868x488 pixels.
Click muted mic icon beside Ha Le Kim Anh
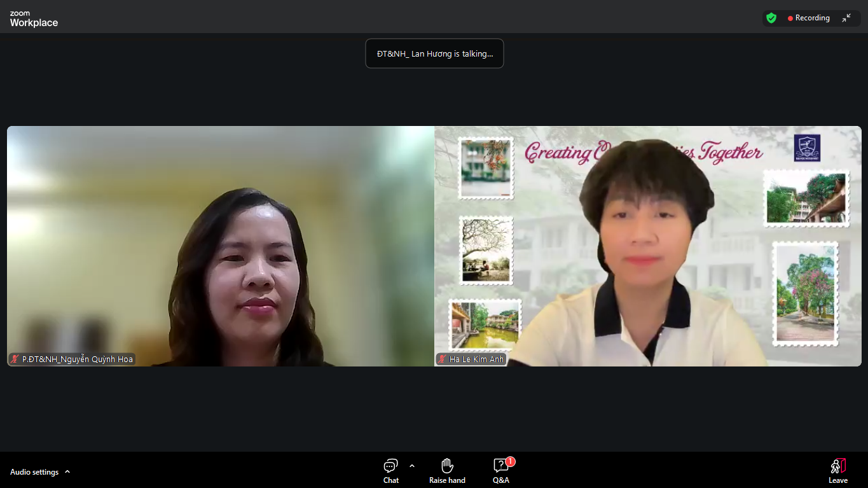(442, 359)
